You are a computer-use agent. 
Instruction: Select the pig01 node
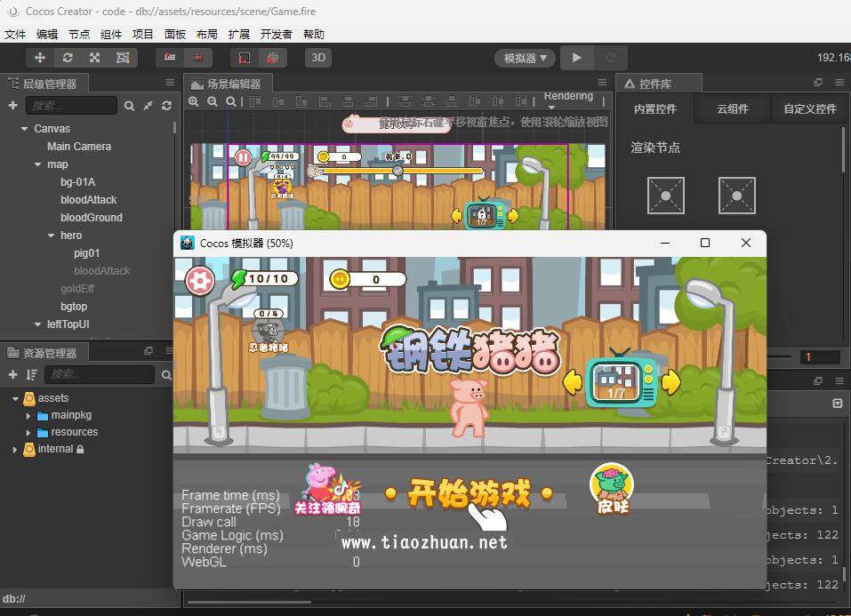(87, 253)
